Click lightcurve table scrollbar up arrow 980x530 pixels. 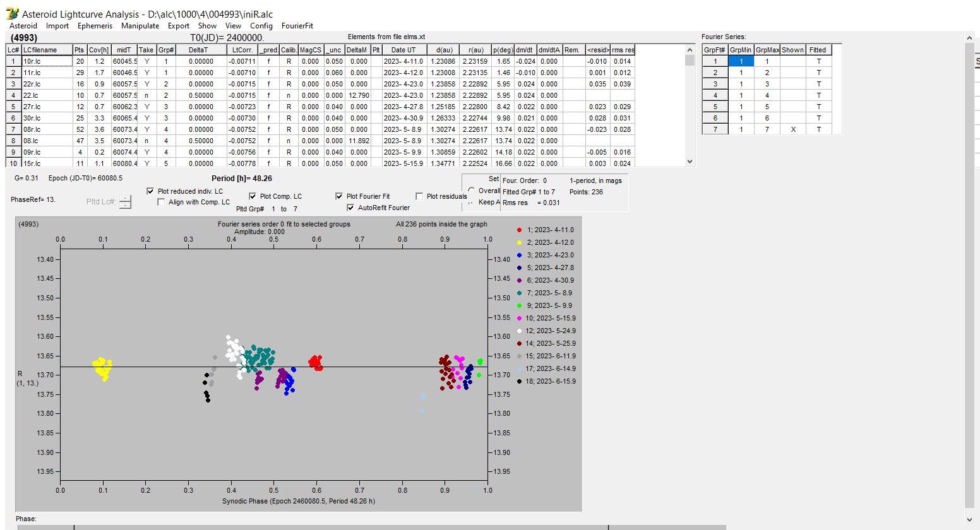click(690, 50)
